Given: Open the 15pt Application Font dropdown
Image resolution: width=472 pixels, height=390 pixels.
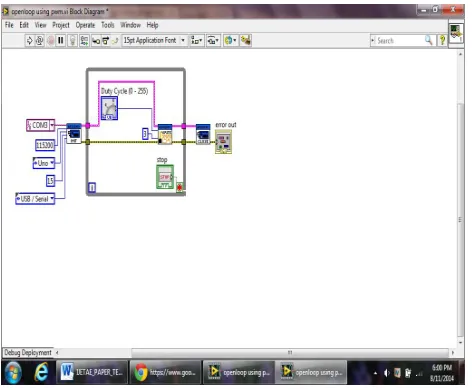Looking at the screenshot, I should coord(154,40).
